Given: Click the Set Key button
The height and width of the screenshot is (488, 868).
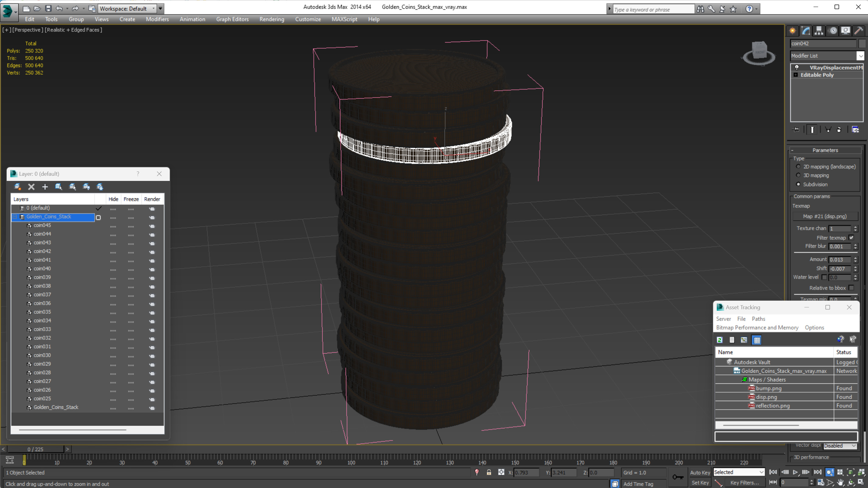Looking at the screenshot, I should tap(700, 483).
